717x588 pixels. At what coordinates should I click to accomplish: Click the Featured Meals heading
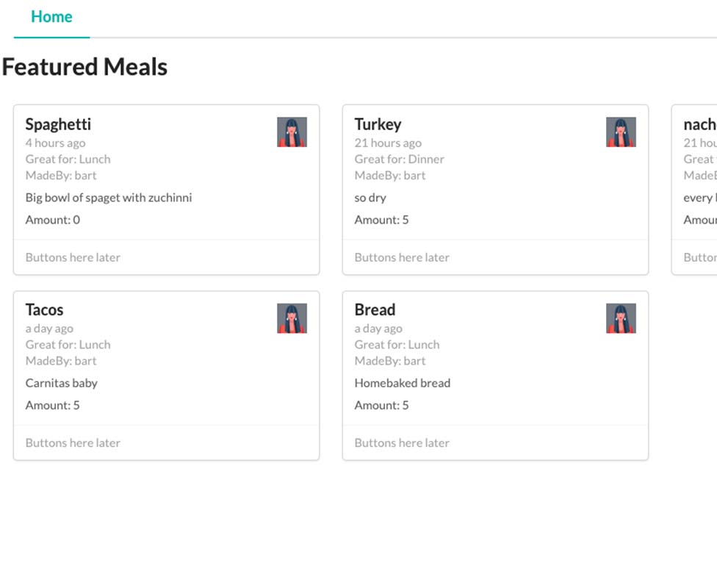point(84,67)
